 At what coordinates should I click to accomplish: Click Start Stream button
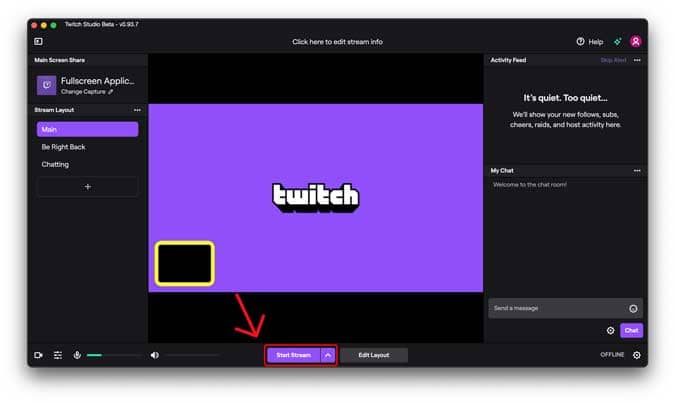pos(294,355)
